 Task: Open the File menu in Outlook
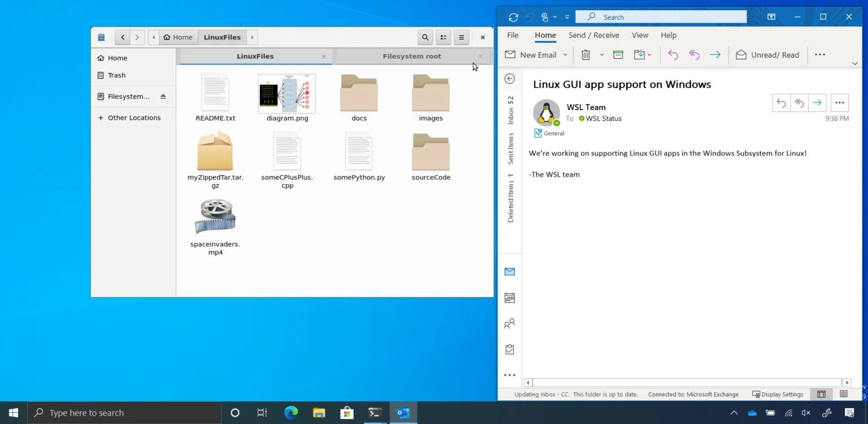tap(513, 35)
